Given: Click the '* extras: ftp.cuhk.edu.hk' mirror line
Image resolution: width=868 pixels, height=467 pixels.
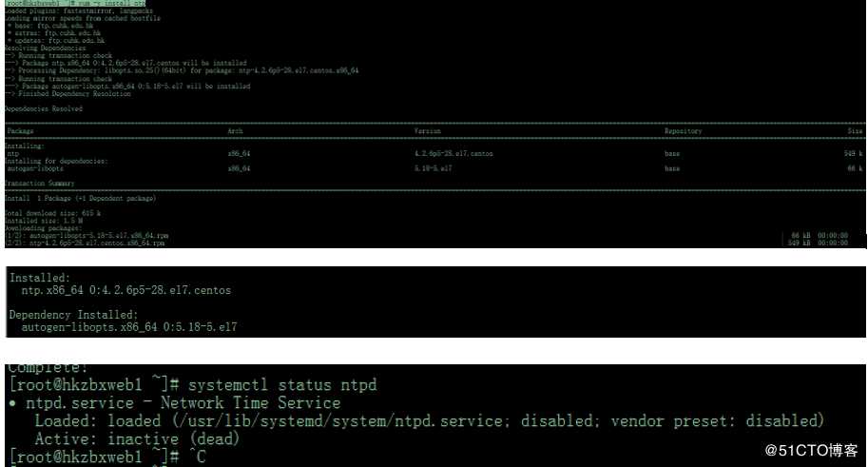Looking at the screenshot, I should click(x=53, y=33).
